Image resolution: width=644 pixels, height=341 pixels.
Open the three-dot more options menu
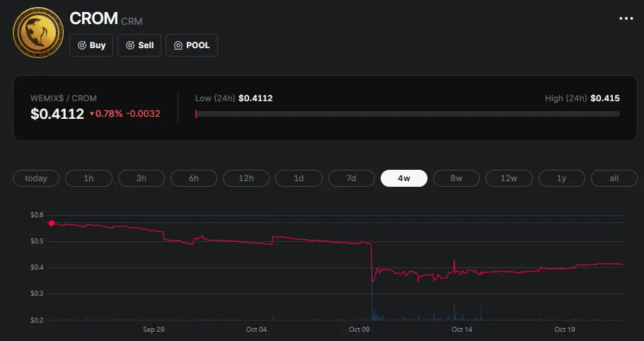coord(626,18)
